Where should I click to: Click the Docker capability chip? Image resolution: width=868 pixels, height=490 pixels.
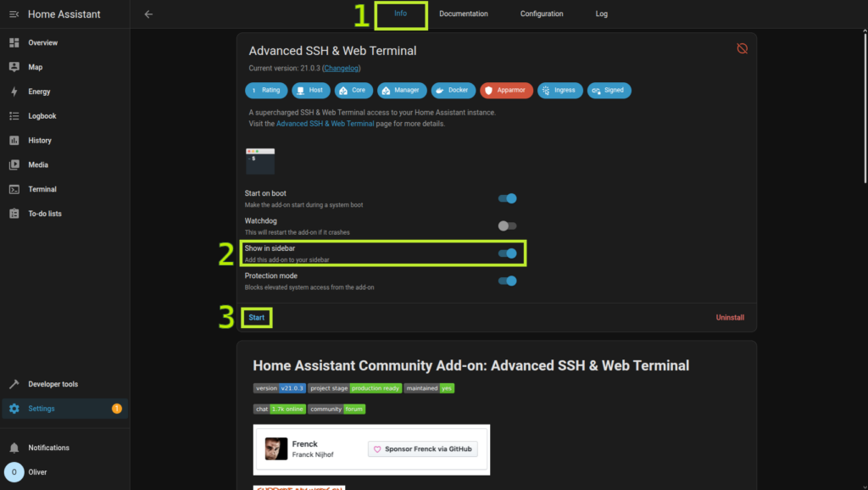coord(453,90)
